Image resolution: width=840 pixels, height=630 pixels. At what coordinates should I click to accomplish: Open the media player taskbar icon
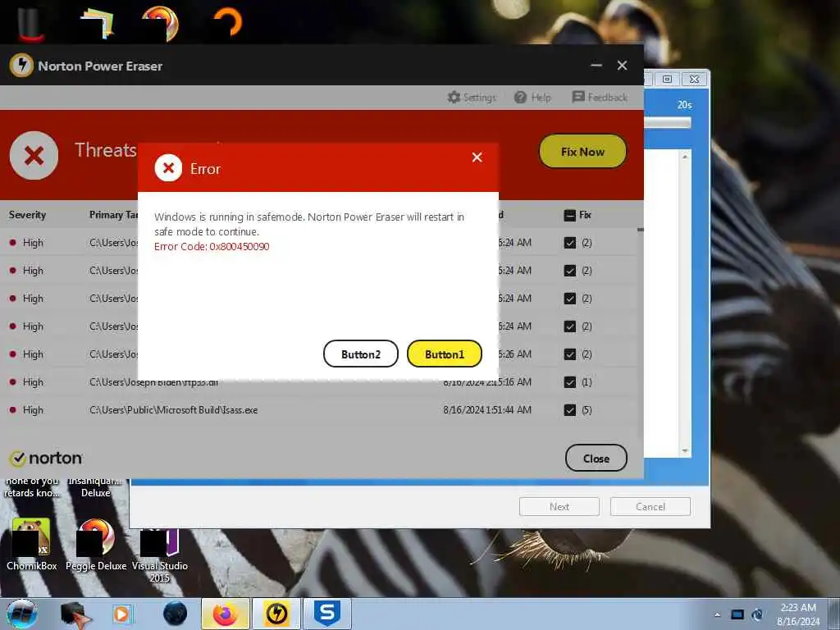(122, 614)
